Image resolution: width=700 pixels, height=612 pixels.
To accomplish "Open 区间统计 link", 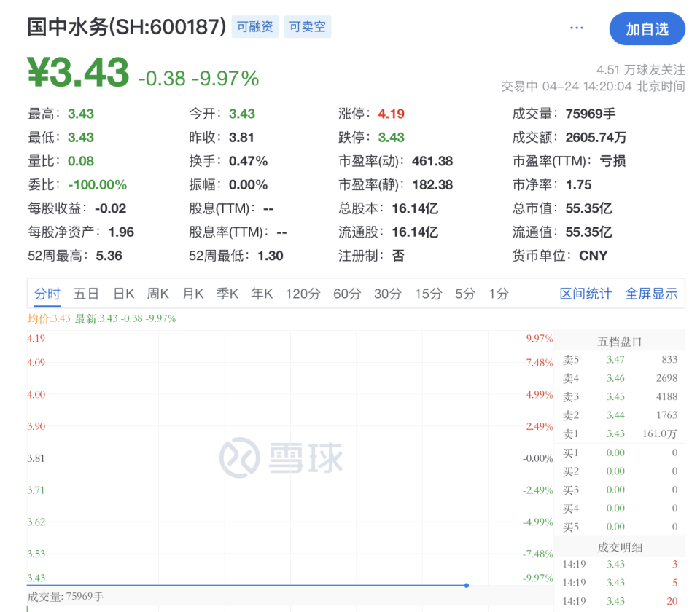I will click(586, 294).
